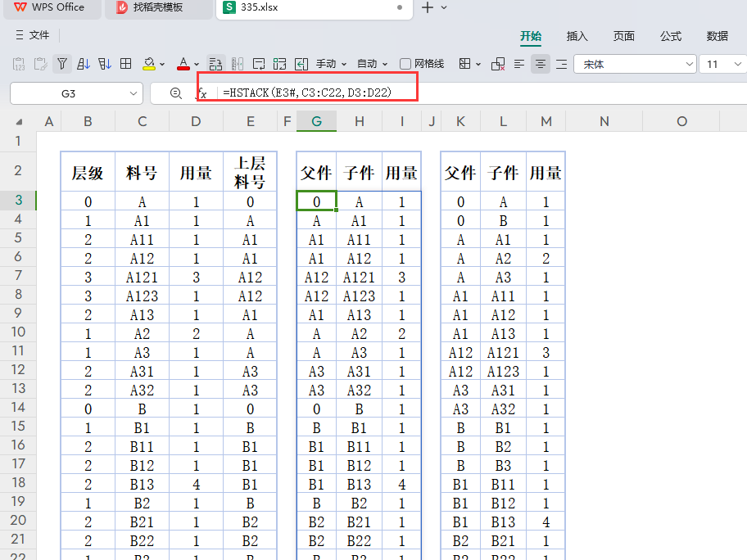Click the table borders grid icon

pos(126,64)
